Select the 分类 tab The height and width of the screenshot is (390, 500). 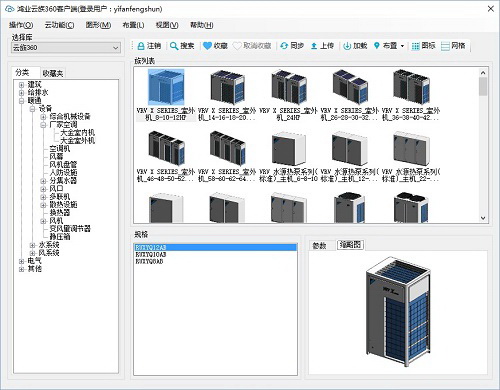coord(23,72)
